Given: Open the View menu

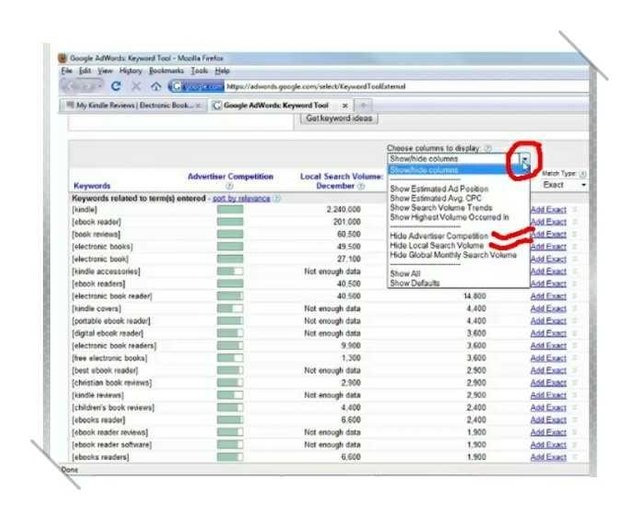Looking at the screenshot, I should (x=105, y=71).
